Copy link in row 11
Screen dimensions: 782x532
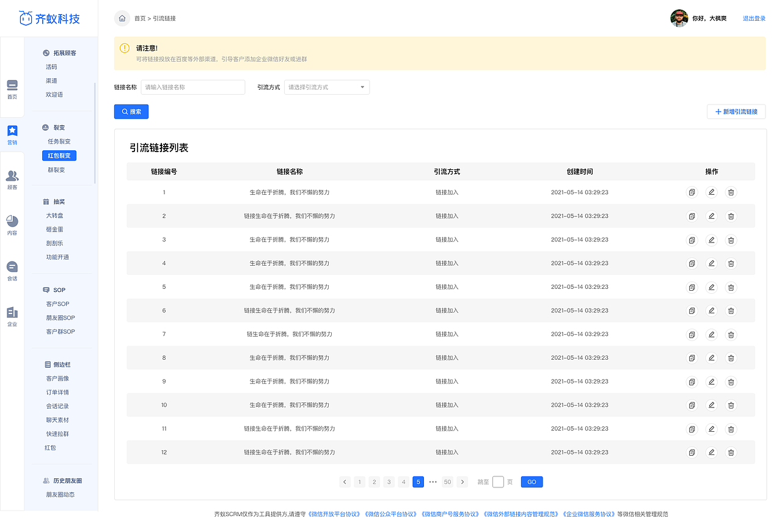click(692, 429)
